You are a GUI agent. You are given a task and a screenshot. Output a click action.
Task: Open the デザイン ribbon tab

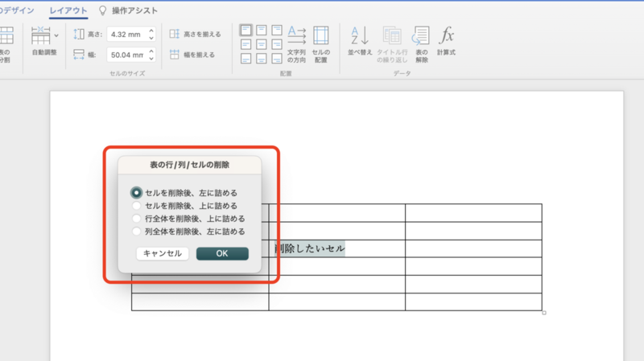click(17, 10)
